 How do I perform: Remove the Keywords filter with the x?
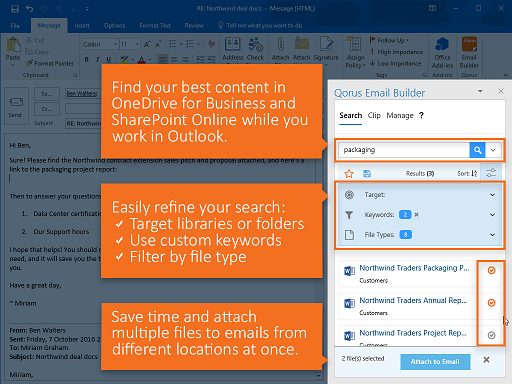pyautogui.click(x=416, y=215)
